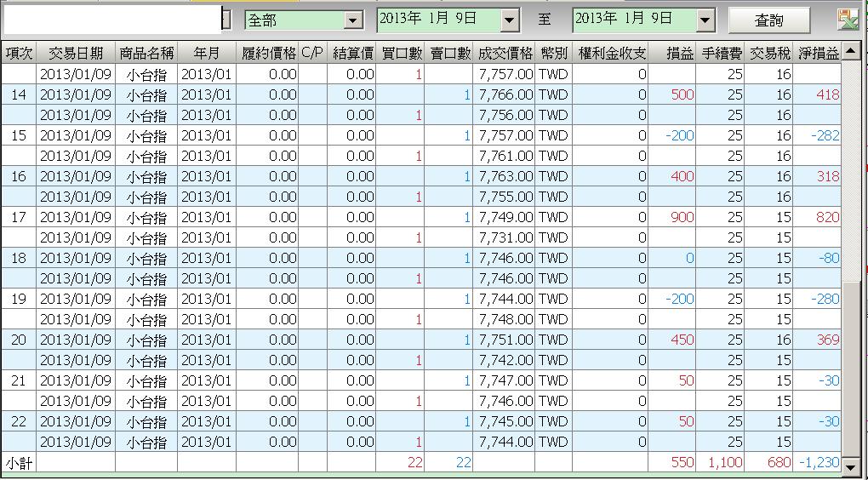Click the blank account input field
The image size is (868, 480).
click(112, 20)
